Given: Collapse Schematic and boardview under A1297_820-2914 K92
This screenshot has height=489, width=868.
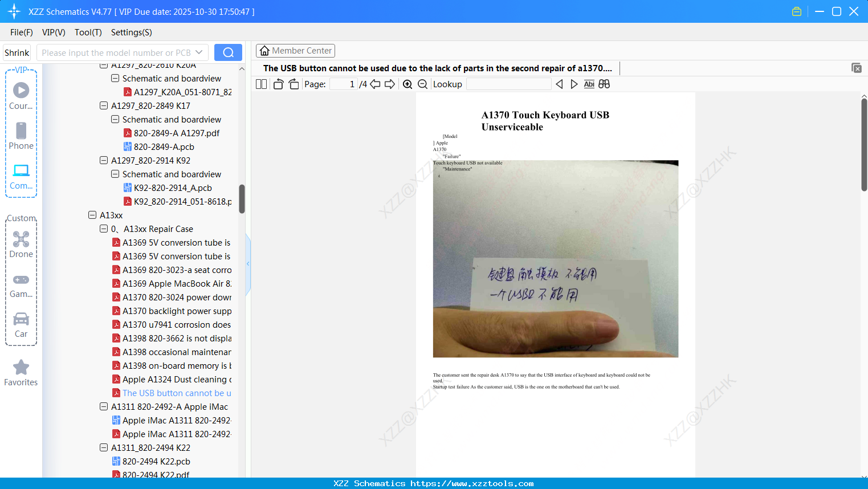Looking at the screenshot, I should (115, 174).
